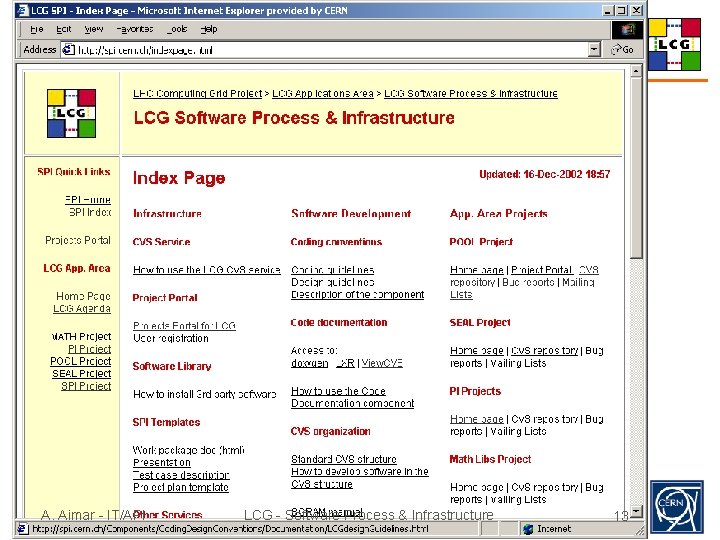Expand the address bar dropdown arrow
Screen dimensions: 720x540
pyautogui.click(x=594, y=50)
